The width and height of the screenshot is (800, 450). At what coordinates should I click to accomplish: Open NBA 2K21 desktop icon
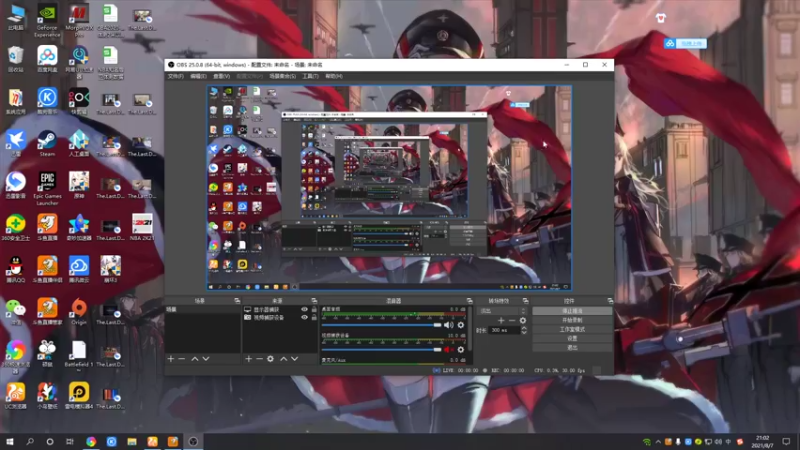click(x=142, y=227)
